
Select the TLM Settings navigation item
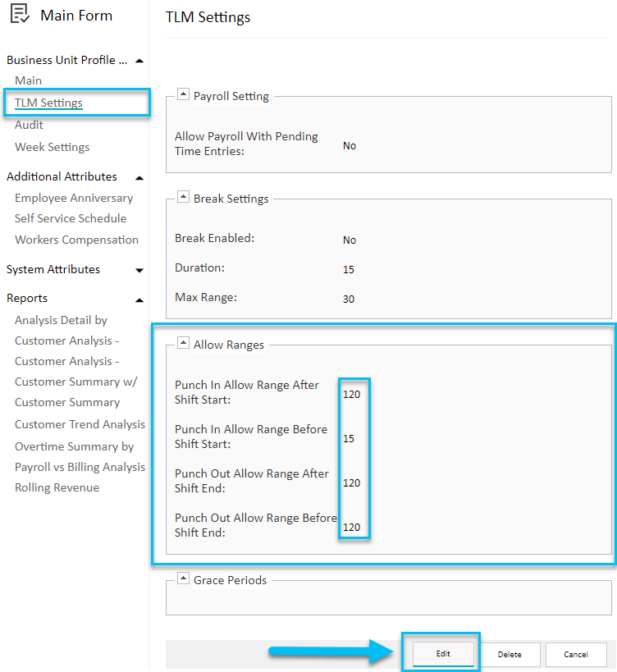[47, 103]
